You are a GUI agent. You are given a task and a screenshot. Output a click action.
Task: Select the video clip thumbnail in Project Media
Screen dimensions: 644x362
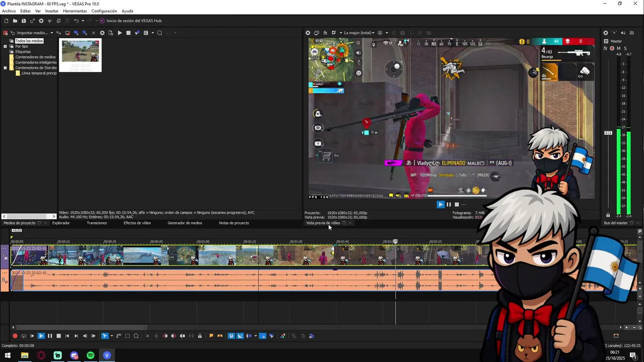[x=80, y=55]
